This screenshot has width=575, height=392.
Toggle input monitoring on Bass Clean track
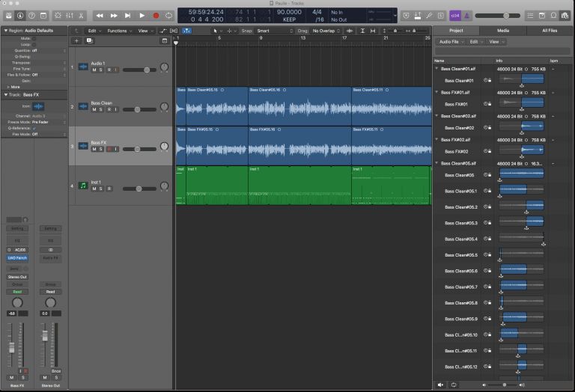pos(116,109)
